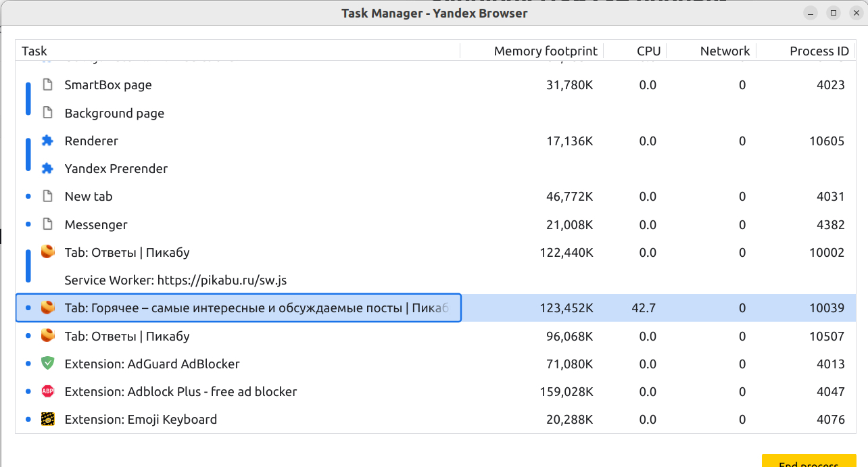
Task: Sort by the Process ID header
Action: 819,51
